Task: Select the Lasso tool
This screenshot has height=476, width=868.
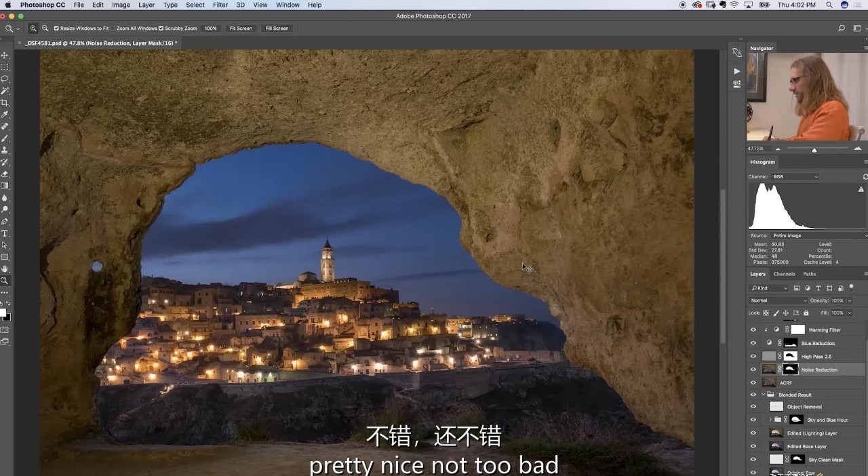Action: (x=5, y=79)
